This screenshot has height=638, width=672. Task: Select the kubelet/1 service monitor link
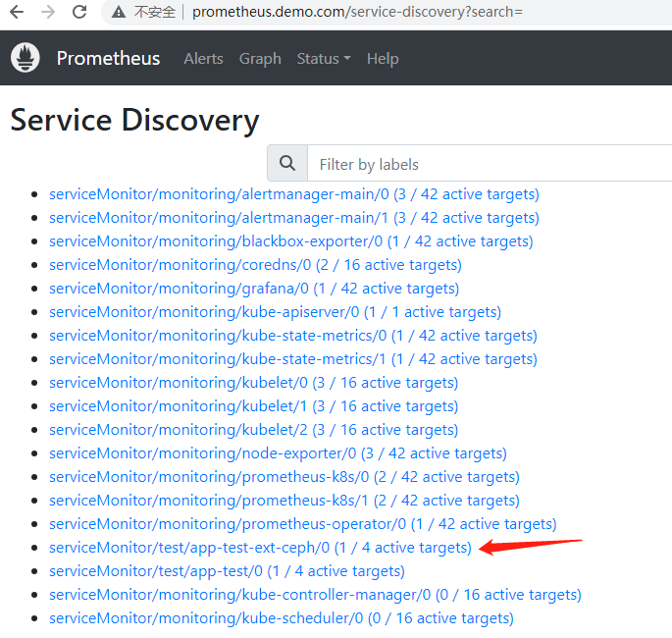[254, 406]
